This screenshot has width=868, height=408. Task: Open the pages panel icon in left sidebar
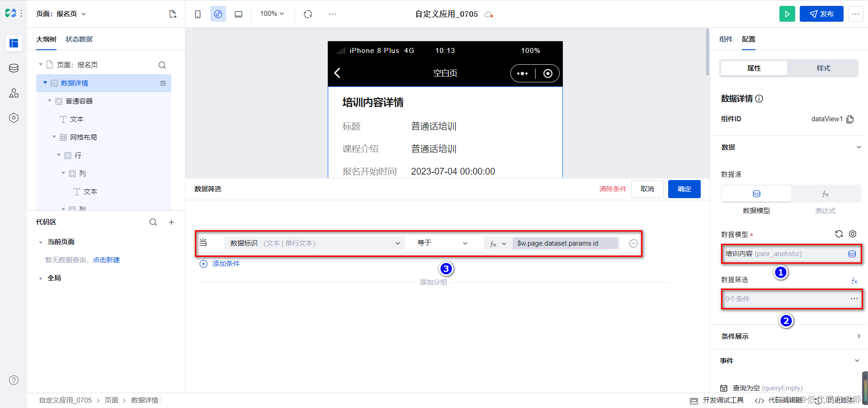click(14, 43)
